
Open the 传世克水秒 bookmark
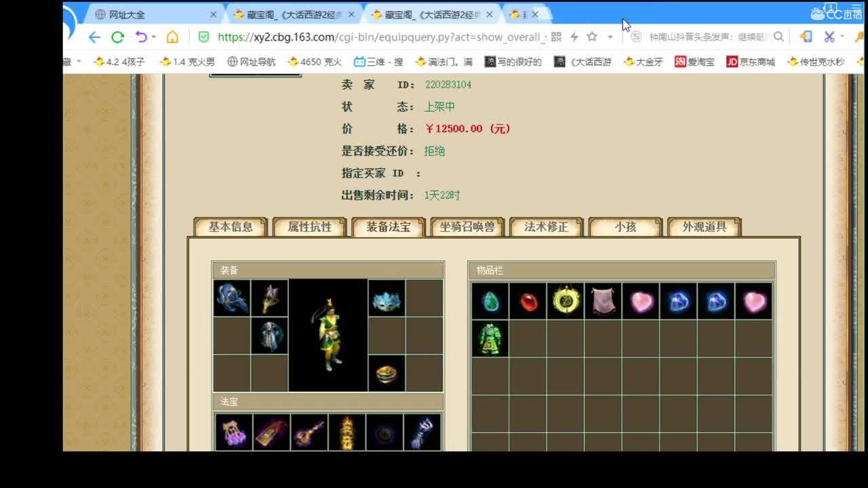816,62
